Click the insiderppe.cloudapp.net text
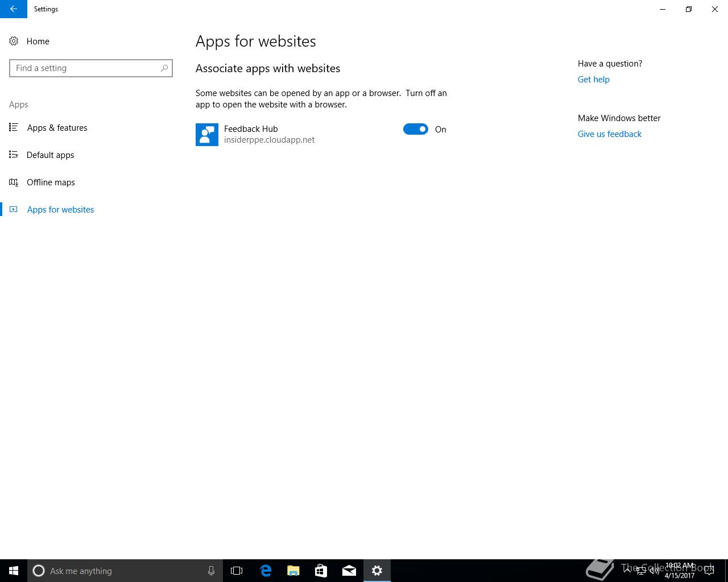The width and height of the screenshot is (728, 582). [269, 140]
